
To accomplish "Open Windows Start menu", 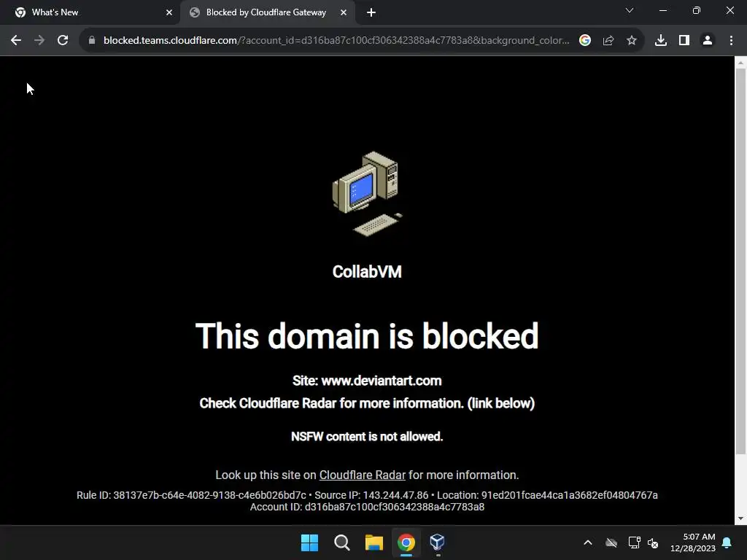I will [x=309, y=542].
